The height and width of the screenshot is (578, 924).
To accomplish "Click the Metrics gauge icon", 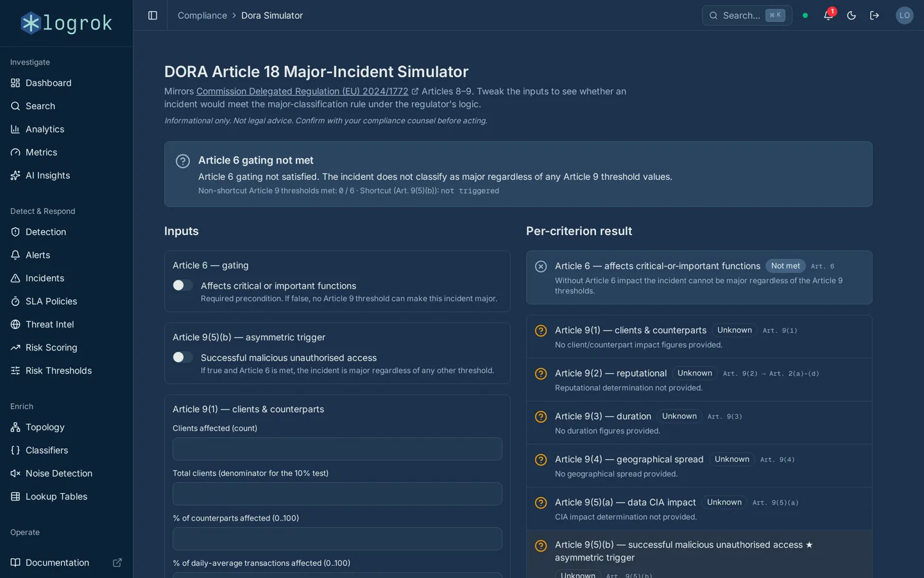I will 15,152.
